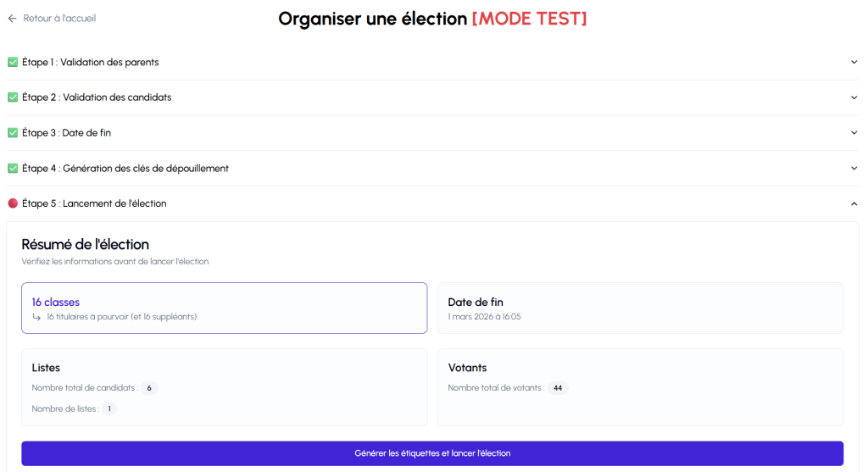
Task: Click green checkmark icon for Étape 1
Action: (x=13, y=62)
